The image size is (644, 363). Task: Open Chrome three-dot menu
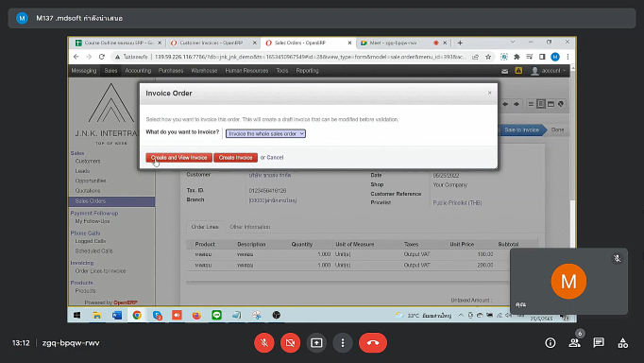point(568,57)
